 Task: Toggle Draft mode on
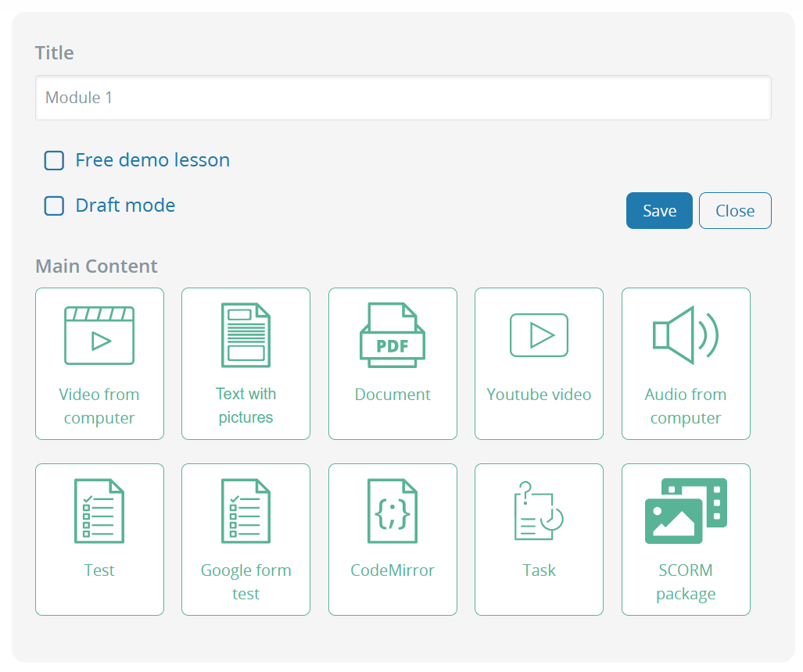coord(53,206)
